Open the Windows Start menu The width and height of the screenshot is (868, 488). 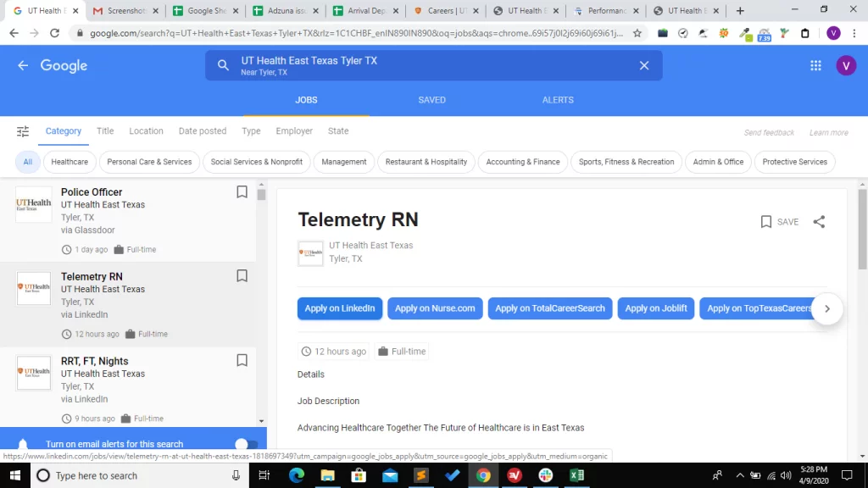coord(15,475)
